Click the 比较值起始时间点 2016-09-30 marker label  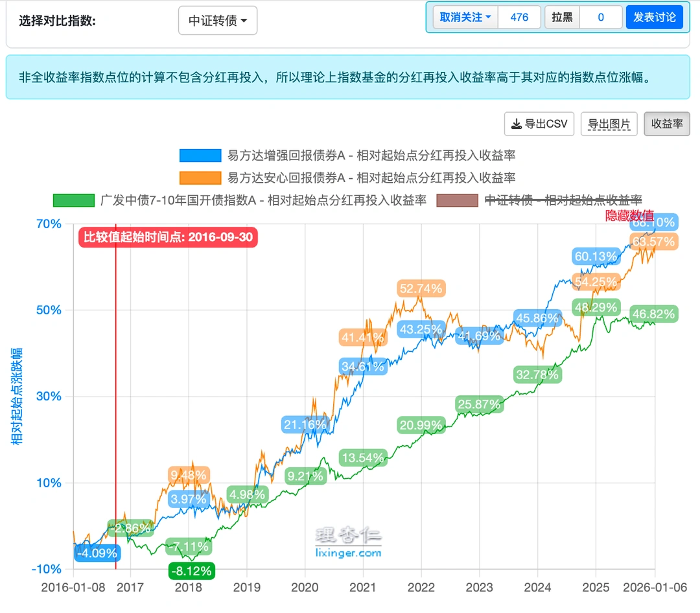169,237
